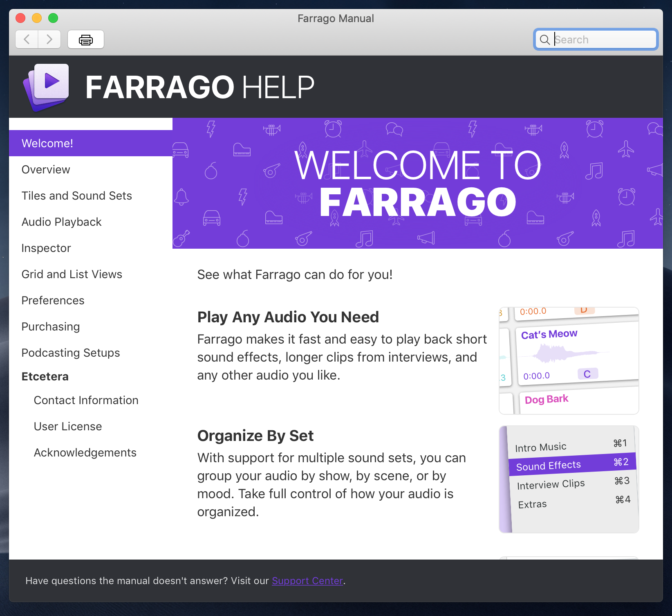Click the magnifying glass search icon
Image resolution: width=672 pixels, height=616 pixels.
click(544, 40)
